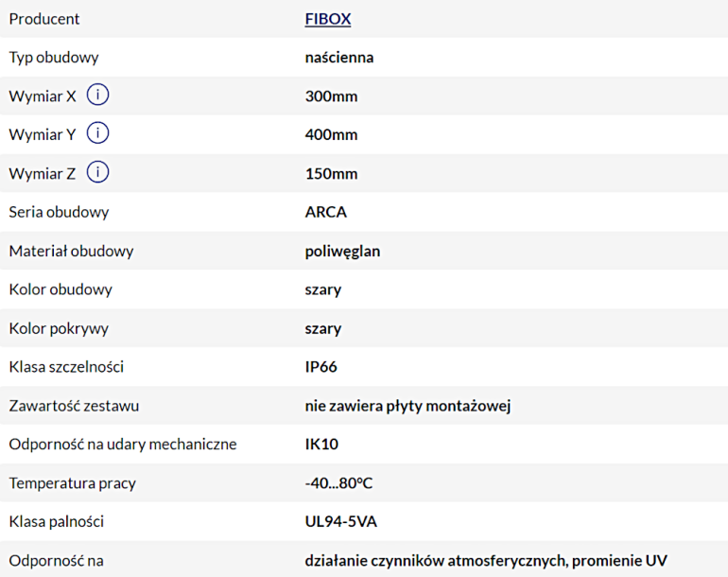The image size is (728, 577).
Task: Click the 400mm dimension value
Action: coord(331,135)
